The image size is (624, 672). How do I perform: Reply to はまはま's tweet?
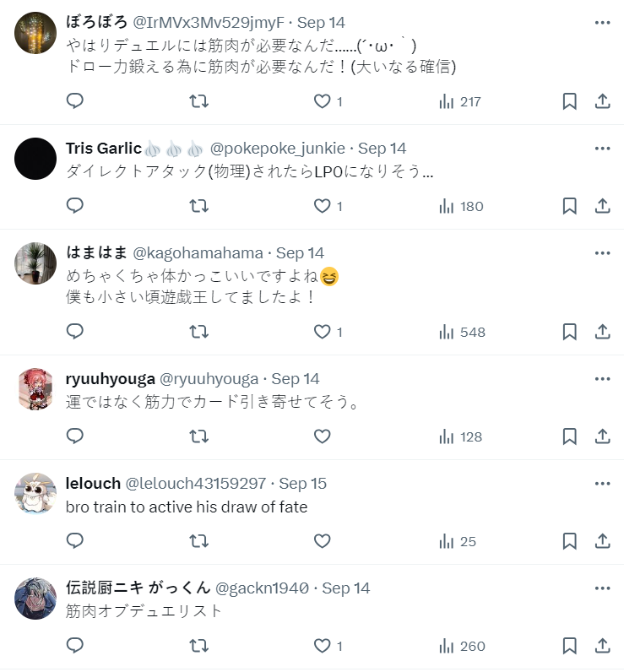tap(74, 332)
